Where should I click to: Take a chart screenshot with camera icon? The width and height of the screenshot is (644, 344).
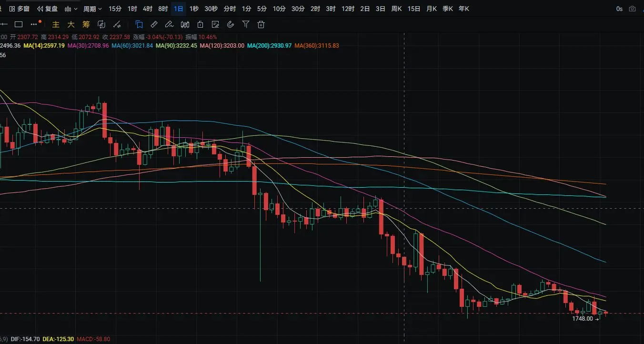[632, 9]
